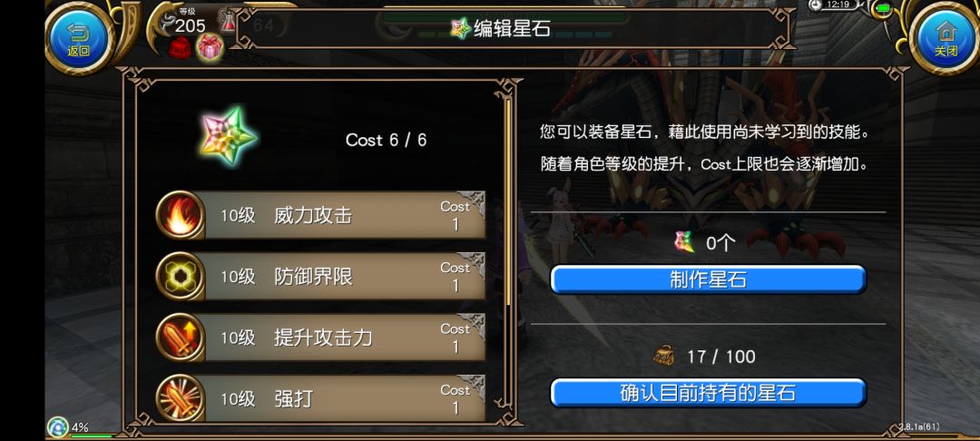This screenshot has width=980, height=441.
Task: Open the pink gift box icon
Action: coord(210,47)
